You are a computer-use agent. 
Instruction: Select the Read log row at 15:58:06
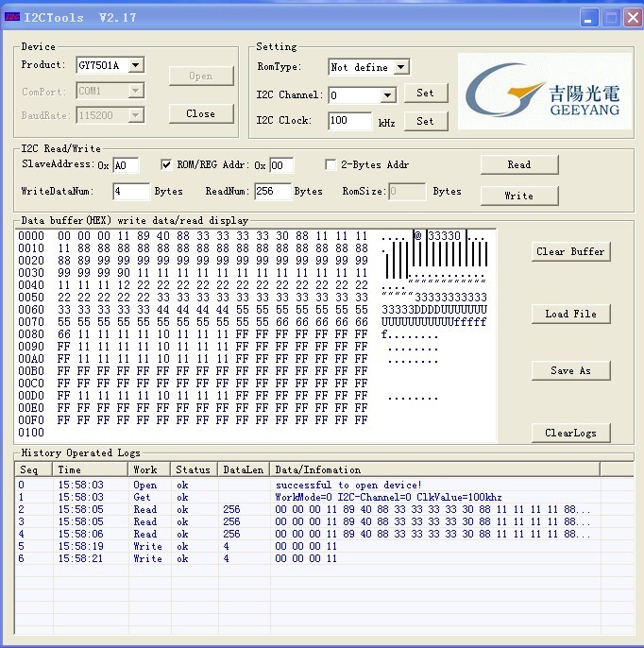pyautogui.click(x=324, y=534)
